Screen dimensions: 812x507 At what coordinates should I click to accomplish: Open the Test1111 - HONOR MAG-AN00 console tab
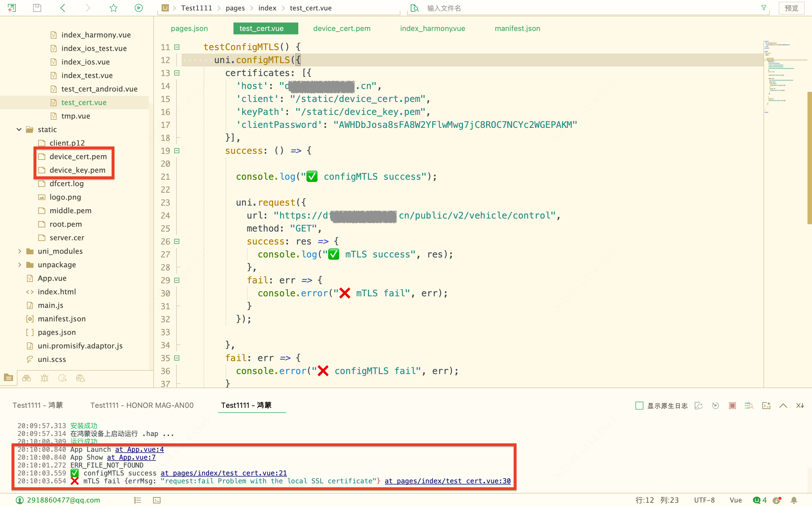[x=142, y=405]
